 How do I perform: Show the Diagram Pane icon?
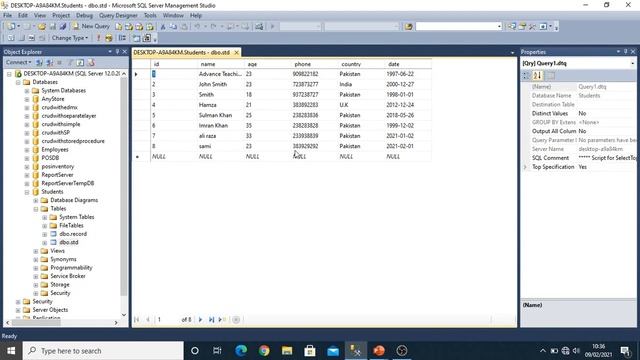click(11, 38)
